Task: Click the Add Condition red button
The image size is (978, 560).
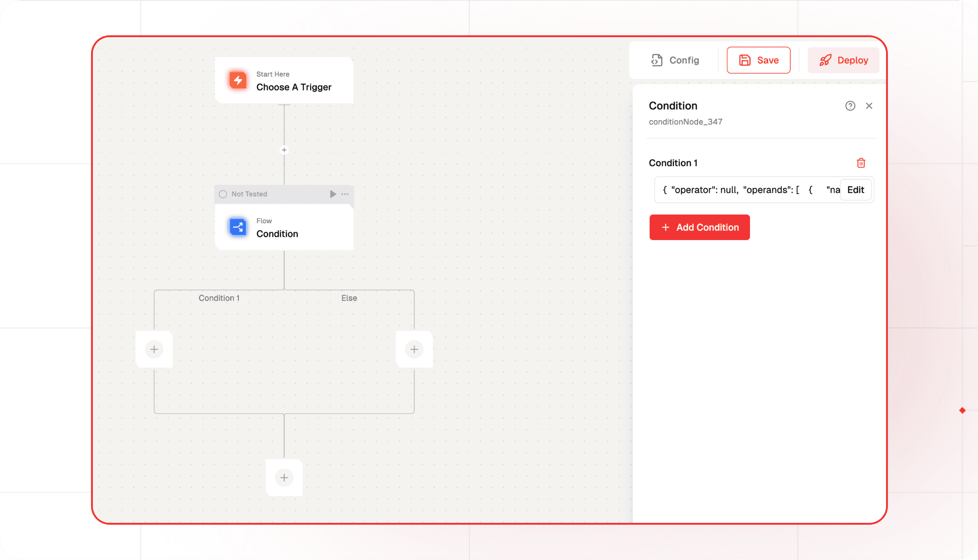Action: point(699,227)
